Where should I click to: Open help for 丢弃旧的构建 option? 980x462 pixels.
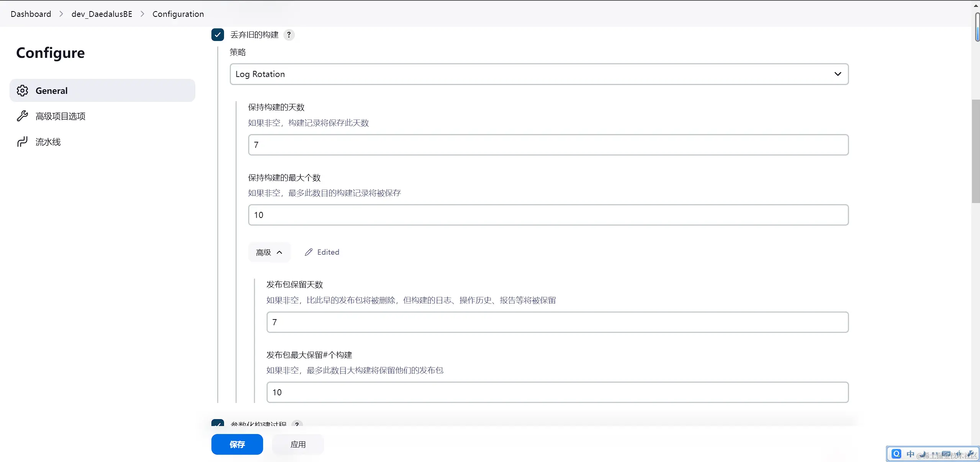[289, 35]
